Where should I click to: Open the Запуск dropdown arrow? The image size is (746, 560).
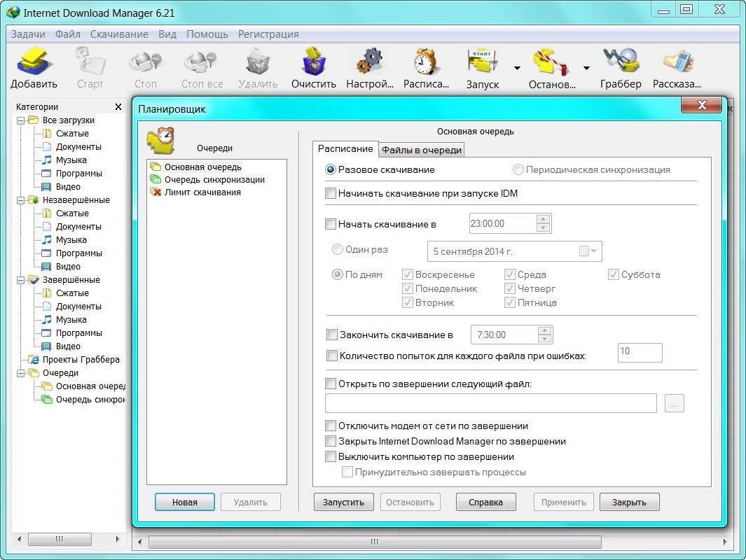point(517,69)
